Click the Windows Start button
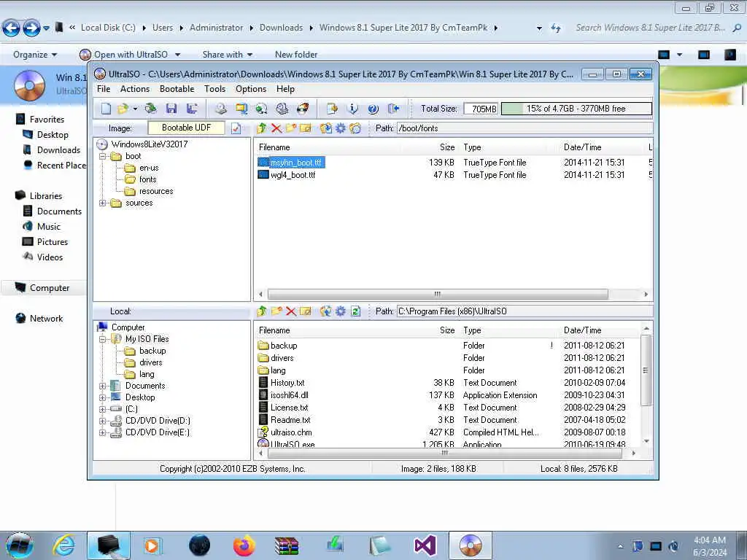This screenshot has height=560, width=747. (x=19, y=545)
